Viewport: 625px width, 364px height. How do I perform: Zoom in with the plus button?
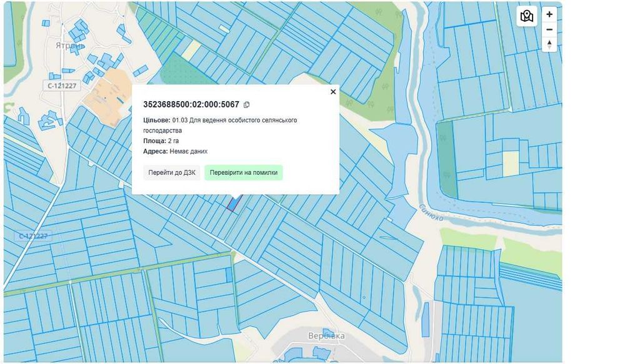pyautogui.click(x=549, y=14)
